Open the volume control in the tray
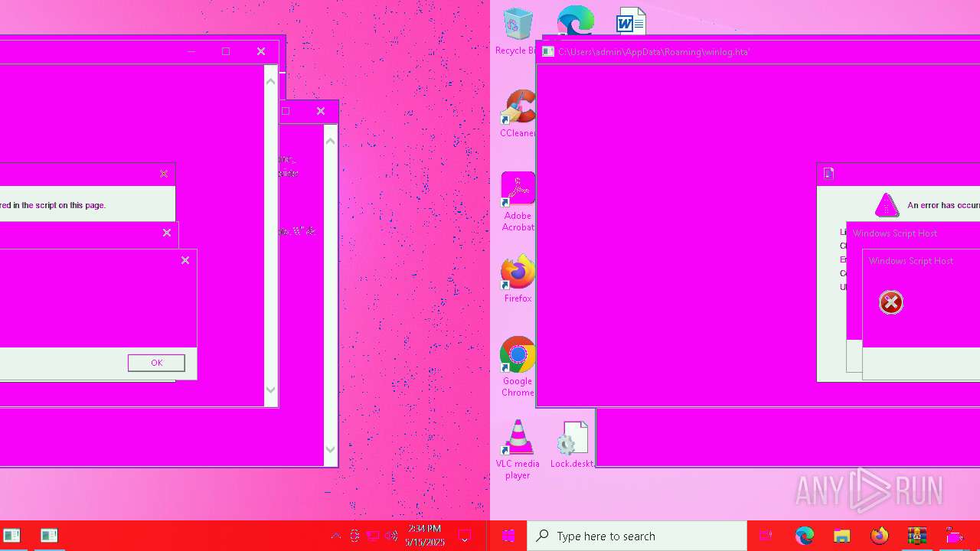Image resolution: width=980 pixels, height=551 pixels. click(391, 536)
